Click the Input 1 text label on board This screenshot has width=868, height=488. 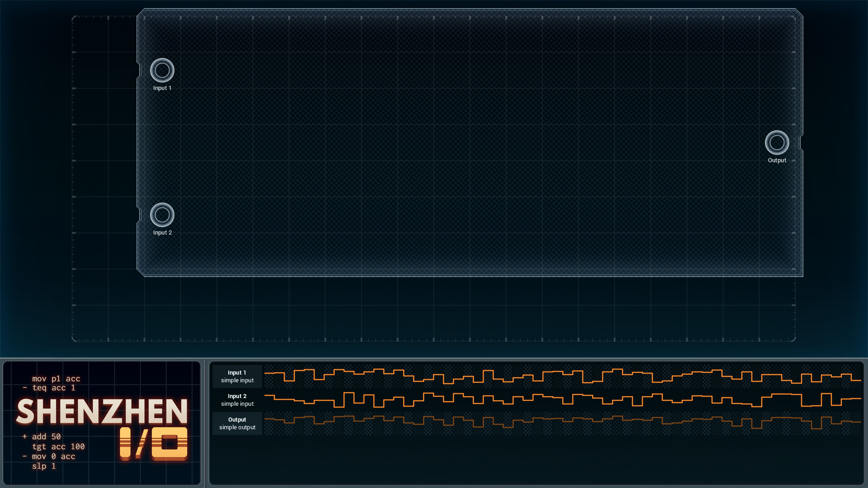pyautogui.click(x=162, y=88)
